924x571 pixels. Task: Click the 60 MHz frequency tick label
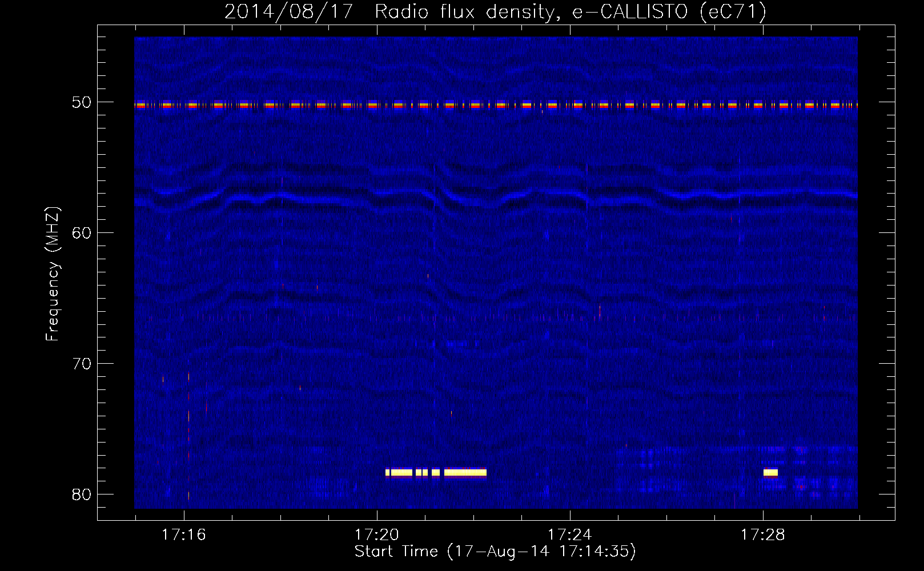[82, 233]
